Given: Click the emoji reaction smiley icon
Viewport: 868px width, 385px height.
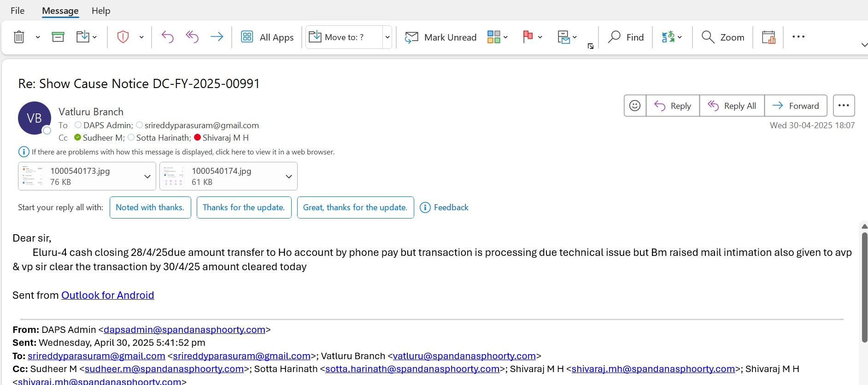Looking at the screenshot, I should pos(635,106).
